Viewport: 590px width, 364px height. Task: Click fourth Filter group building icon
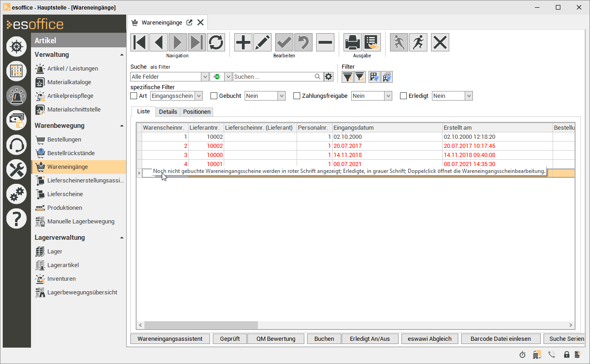coord(386,77)
